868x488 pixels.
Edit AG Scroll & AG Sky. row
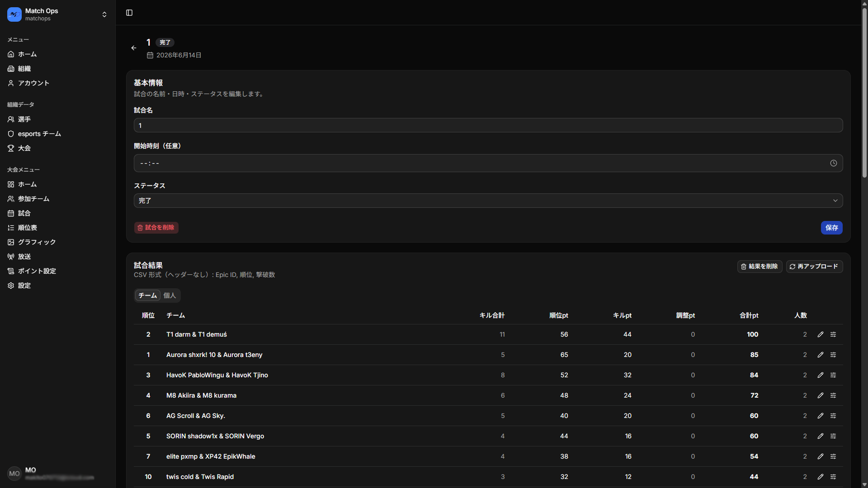[821, 416]
